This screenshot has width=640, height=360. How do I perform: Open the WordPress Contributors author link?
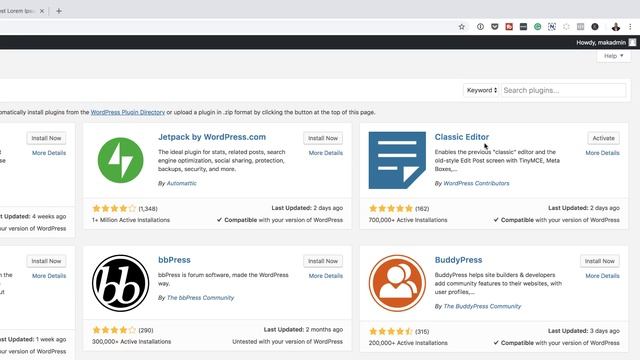point(476,183)
